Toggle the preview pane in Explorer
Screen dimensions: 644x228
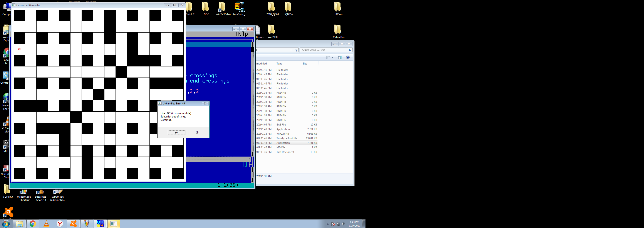[x=340, y=57]
